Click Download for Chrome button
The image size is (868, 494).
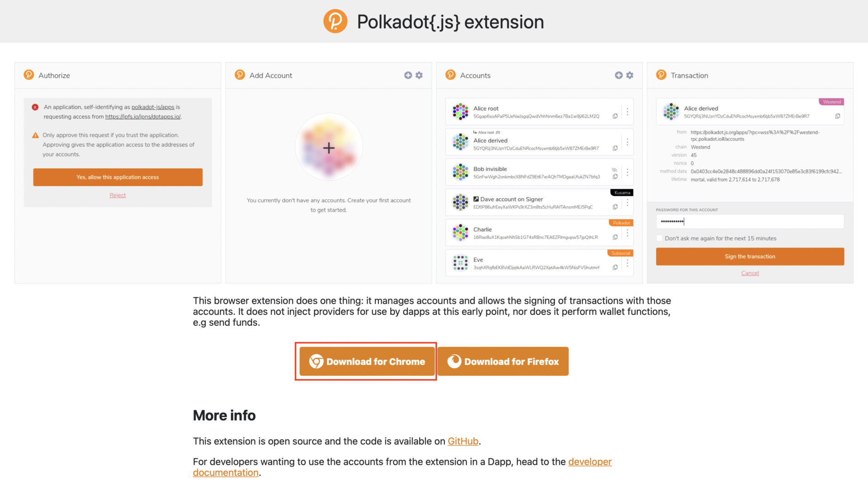point(367,361)
